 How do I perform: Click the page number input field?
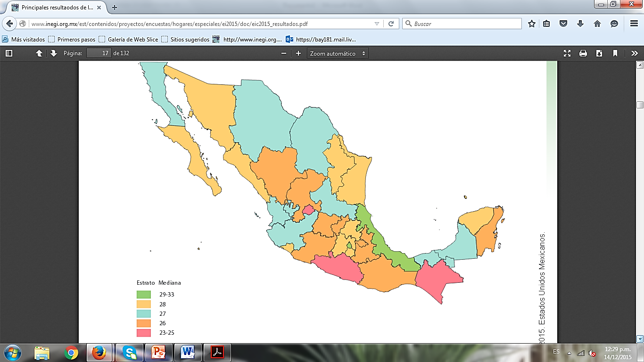pyautogui.click(x=99, y=53)
